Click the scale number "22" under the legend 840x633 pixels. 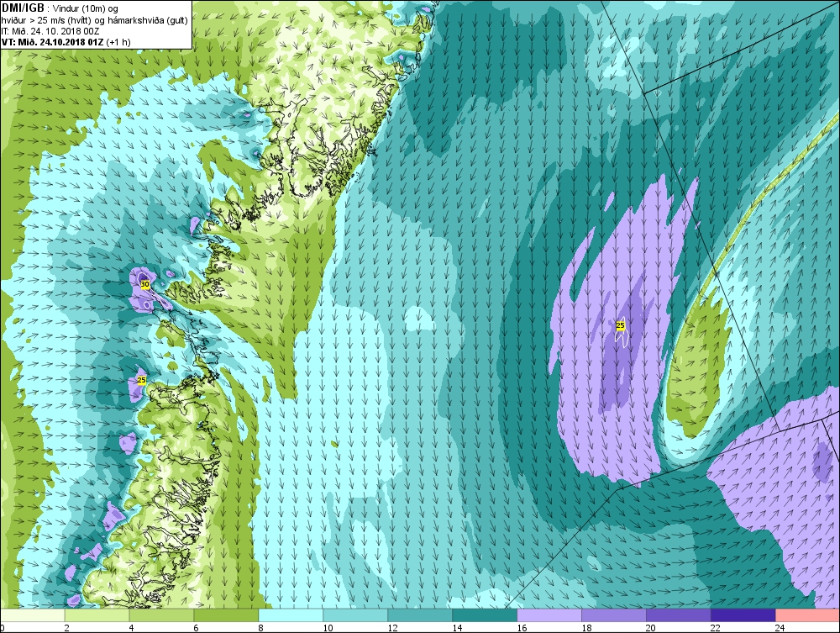click(716, 628)
